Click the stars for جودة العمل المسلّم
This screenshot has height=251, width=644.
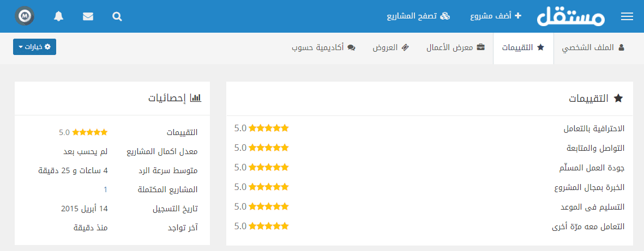point(269,168)
